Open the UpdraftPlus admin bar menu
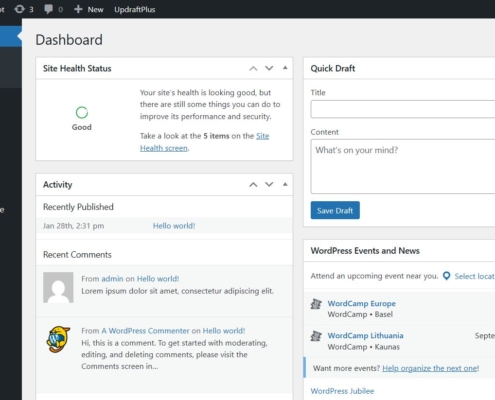 coord(135,9)
